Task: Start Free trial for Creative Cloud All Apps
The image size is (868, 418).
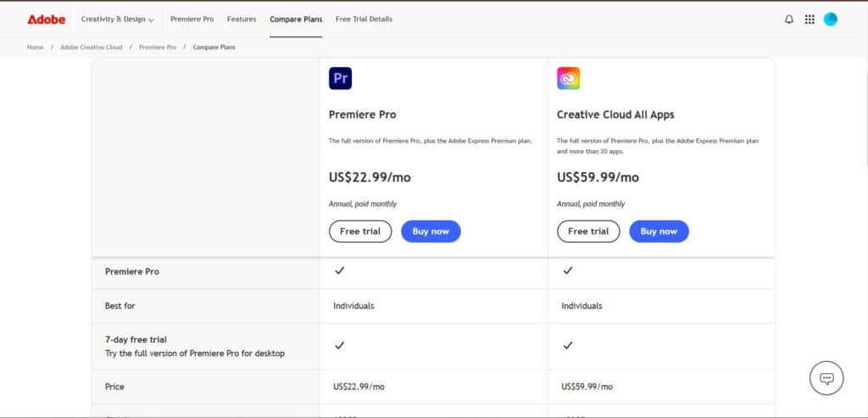Action: 588,231
